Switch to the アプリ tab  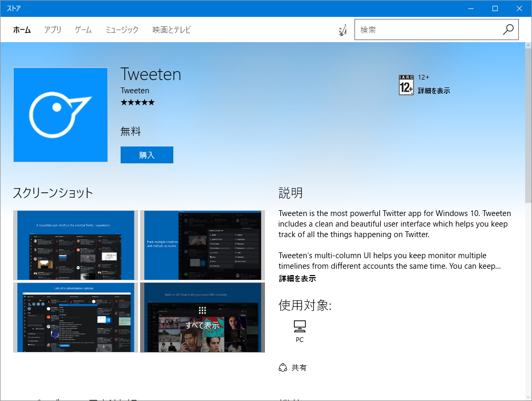click(53, 30)
